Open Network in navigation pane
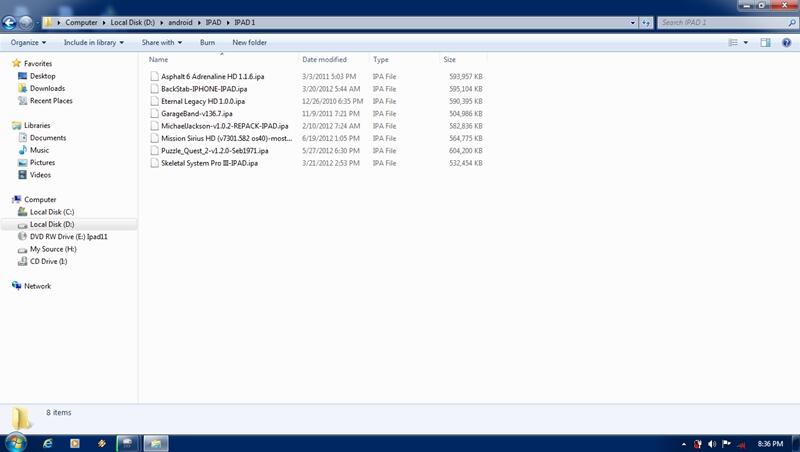 click(32, 286)
